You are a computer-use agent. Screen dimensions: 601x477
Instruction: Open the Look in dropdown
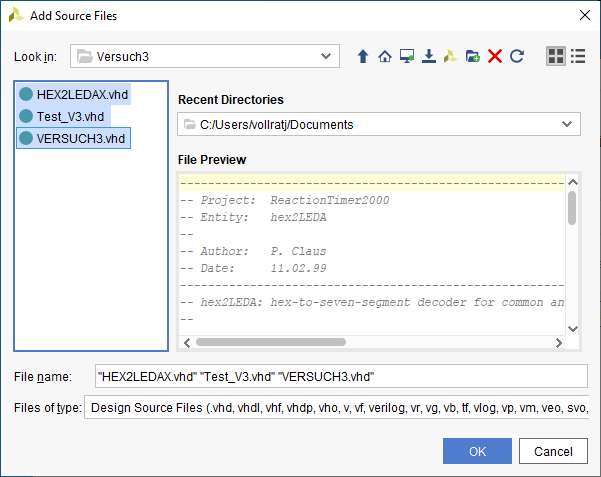tap(325, 56)
